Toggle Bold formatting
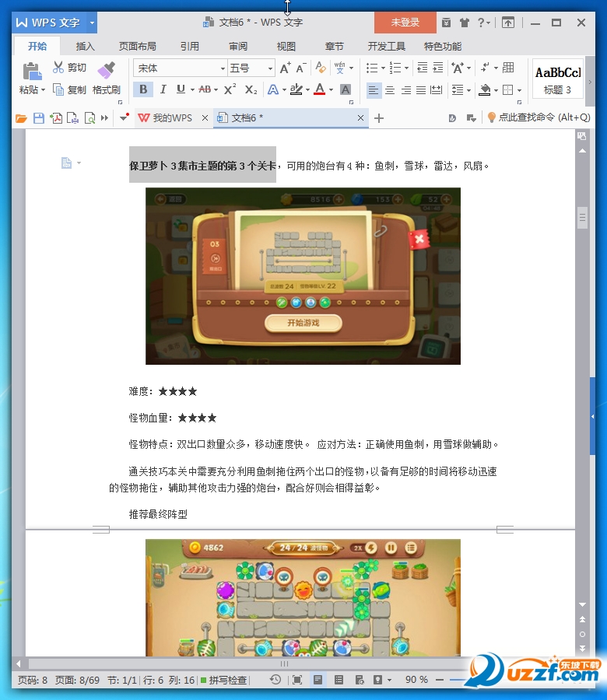This screenshot has height=700, width=607. [x=143, y=89]
